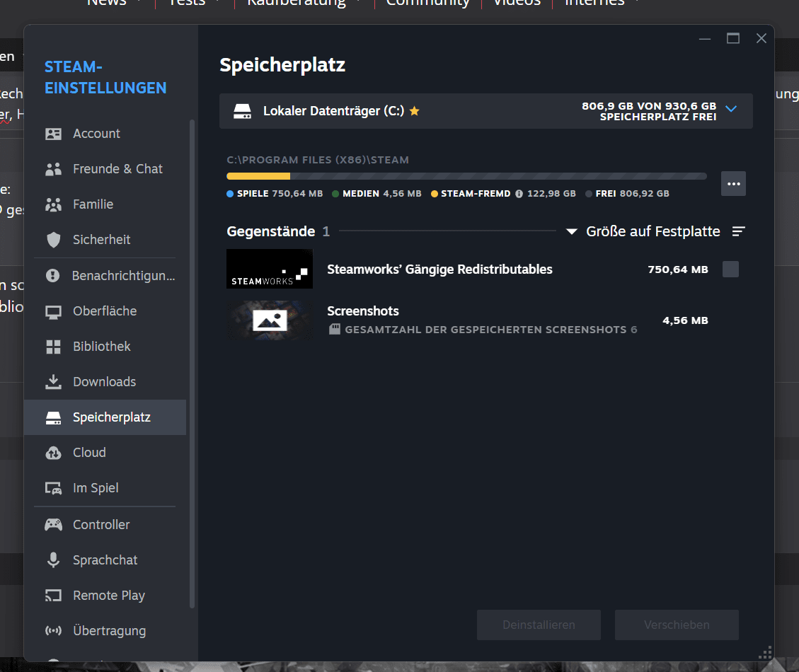The image size is (799, 672).
Task: Click the Remote Play cast icon
Action: (x=54, y=595)
